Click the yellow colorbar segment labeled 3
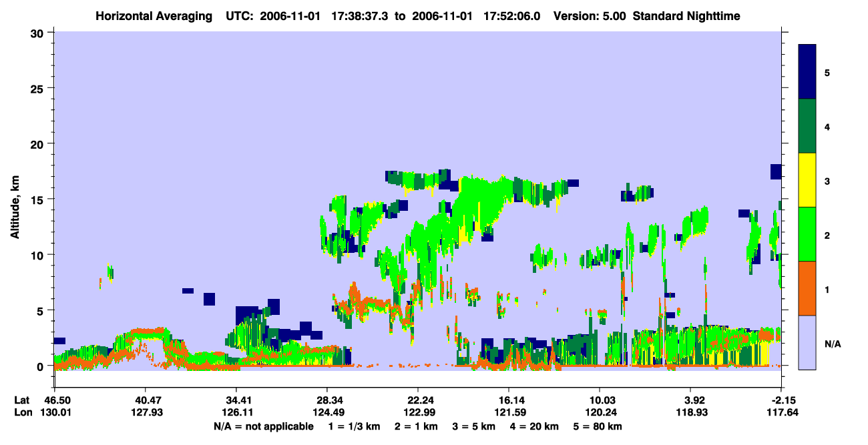The height and width of the screenshot is (445, 868). tap(807, 180)
